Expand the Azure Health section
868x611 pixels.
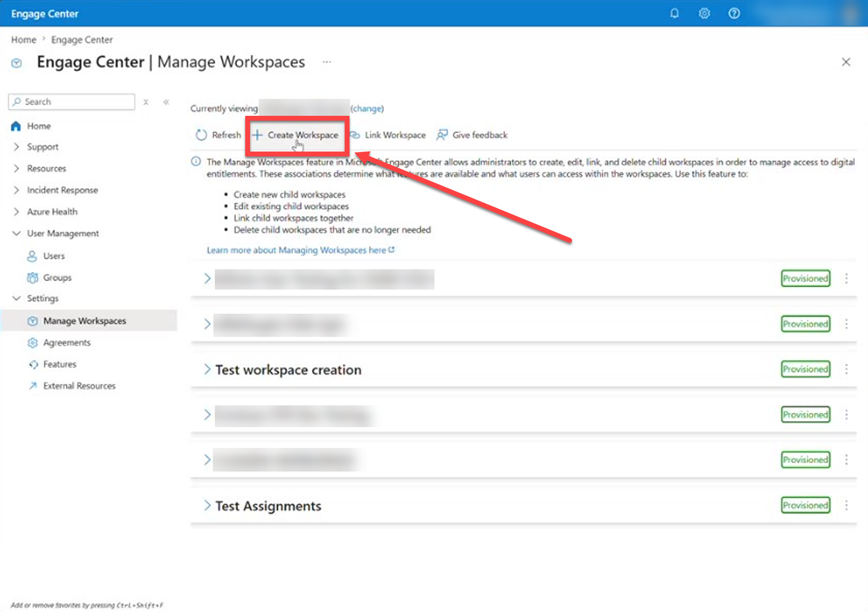point(16,212)
